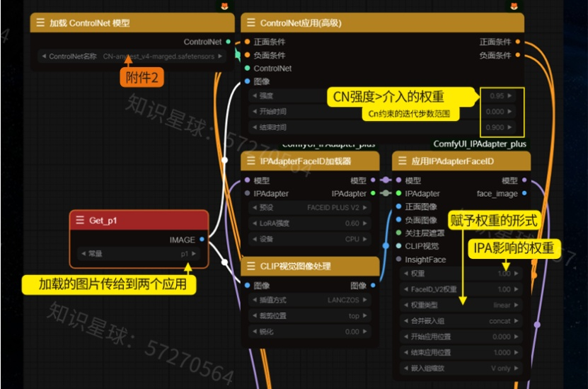Click the fox badge above 加载 ControlNet 模型 node
588x389 pixels.
[224, 6]
